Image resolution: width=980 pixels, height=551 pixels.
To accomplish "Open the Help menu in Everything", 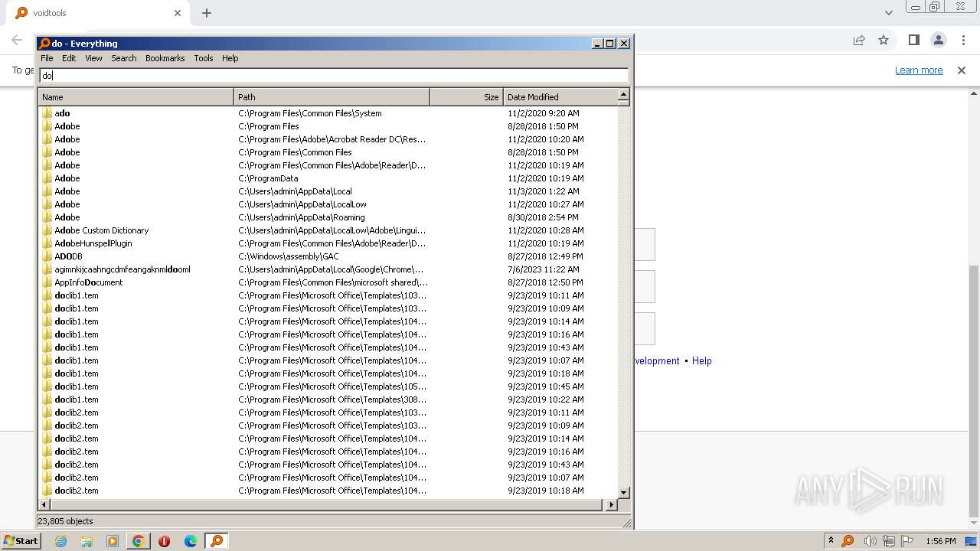I will click(x=230, y=58).
